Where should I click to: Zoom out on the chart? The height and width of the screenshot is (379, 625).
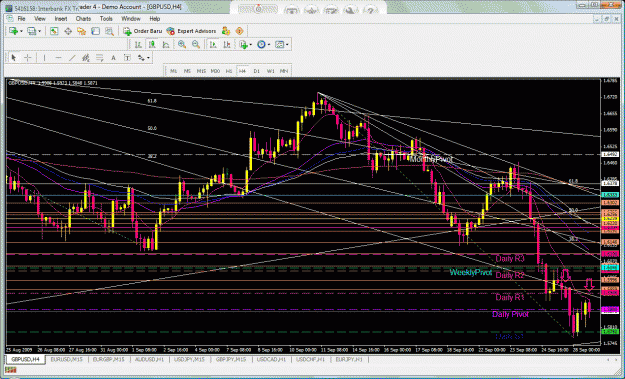[196, 45]
